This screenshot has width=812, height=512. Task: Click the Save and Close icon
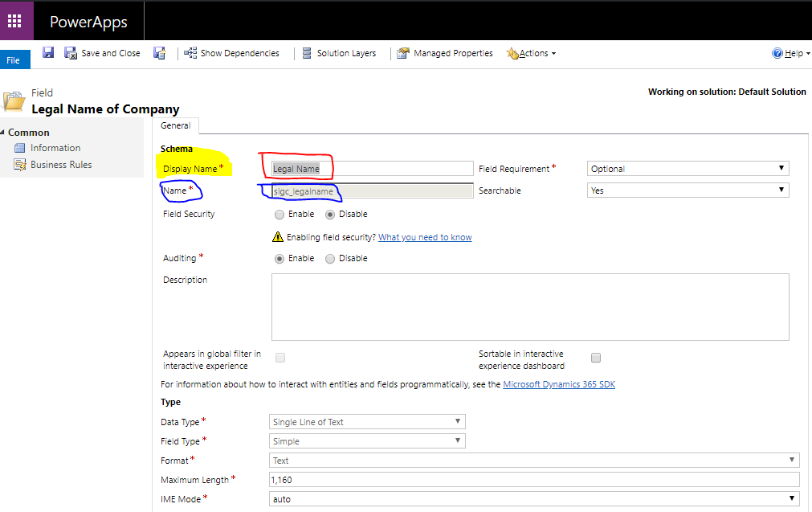coord(71,53)
